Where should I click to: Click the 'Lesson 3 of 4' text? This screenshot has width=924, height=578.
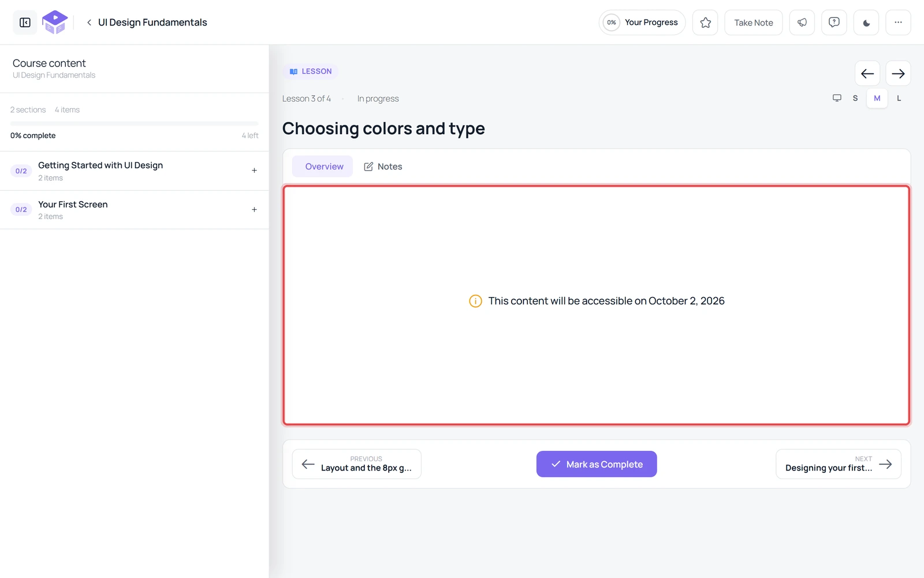click(307, 99)
